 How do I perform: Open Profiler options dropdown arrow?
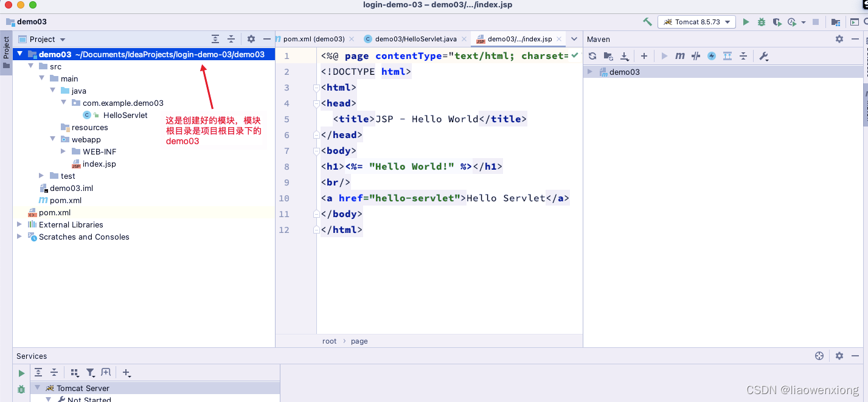(803, 23)
